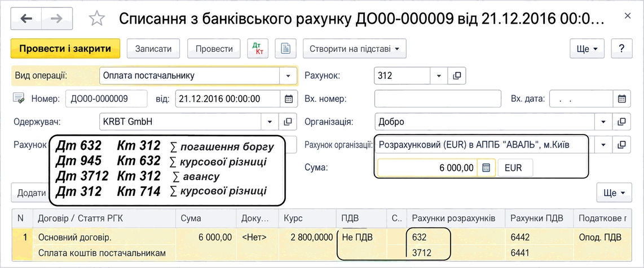Open the Створити на підставі menu
The height and width of the screenshot is (268, 644).
coord(355,49)
